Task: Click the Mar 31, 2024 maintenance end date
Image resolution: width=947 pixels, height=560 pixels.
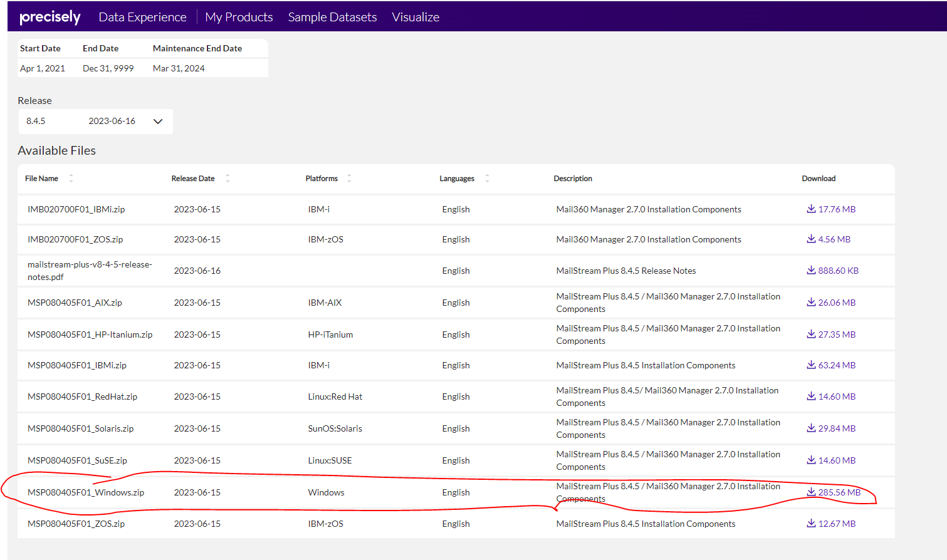Action: click(179, 68)
